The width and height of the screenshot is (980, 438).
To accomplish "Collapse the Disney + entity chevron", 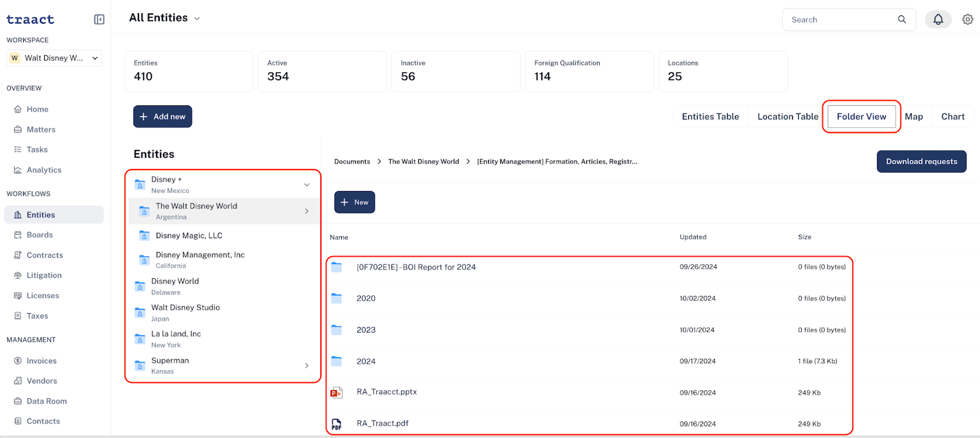I will click(307, 184).
